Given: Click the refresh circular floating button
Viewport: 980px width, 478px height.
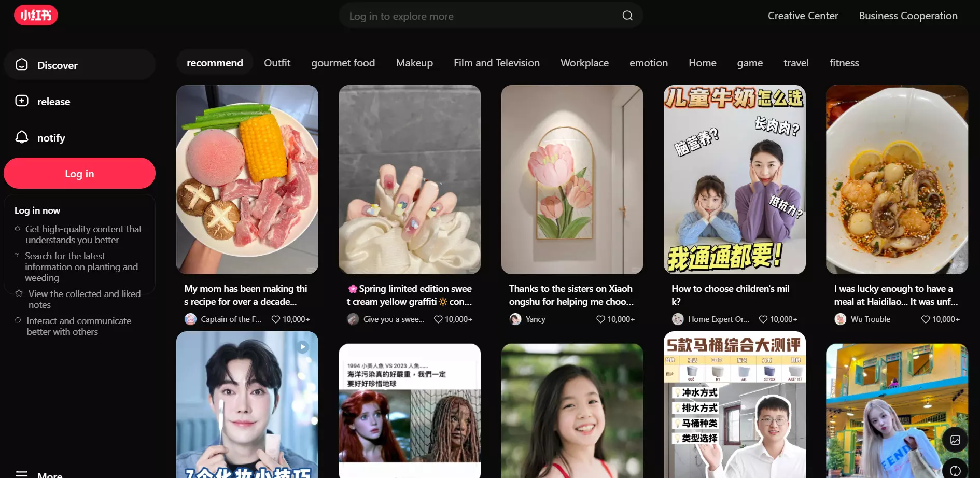Looking at the screenshot, I should coord(955,470).
